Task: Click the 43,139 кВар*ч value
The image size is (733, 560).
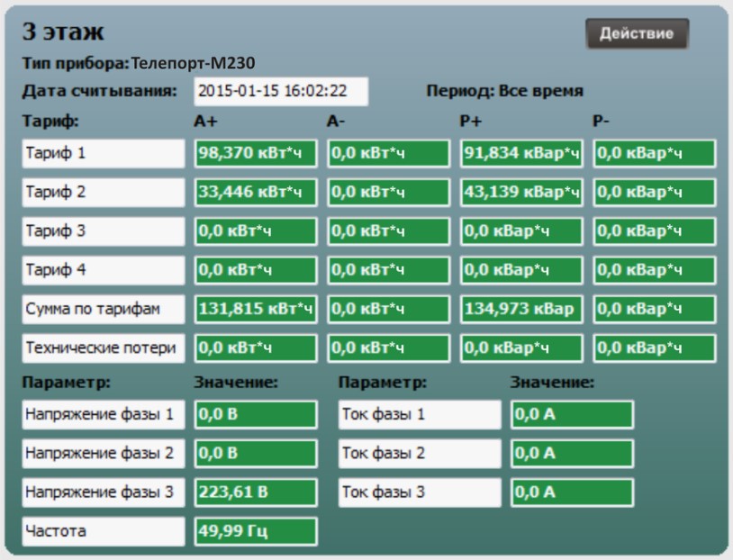Action: coord(521,192)
